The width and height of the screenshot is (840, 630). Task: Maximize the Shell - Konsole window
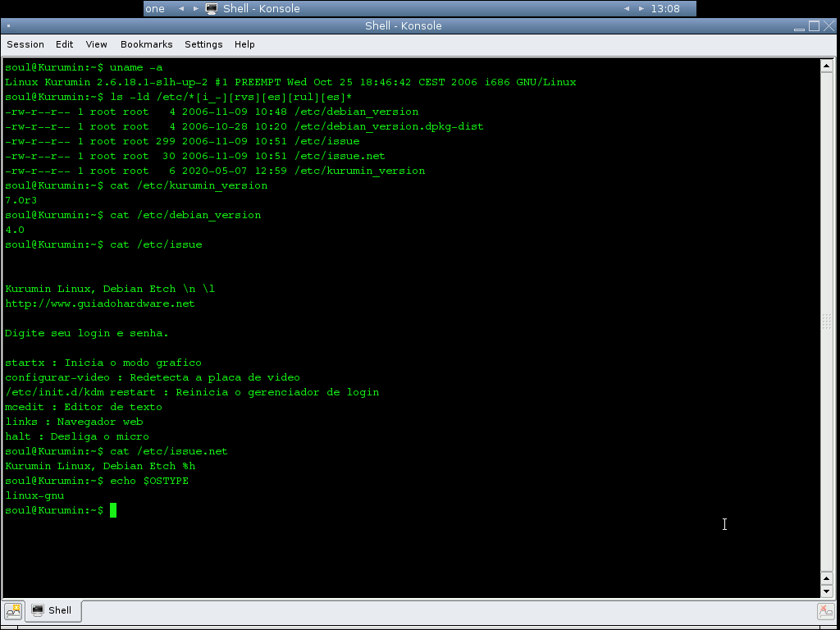[814, 25]
